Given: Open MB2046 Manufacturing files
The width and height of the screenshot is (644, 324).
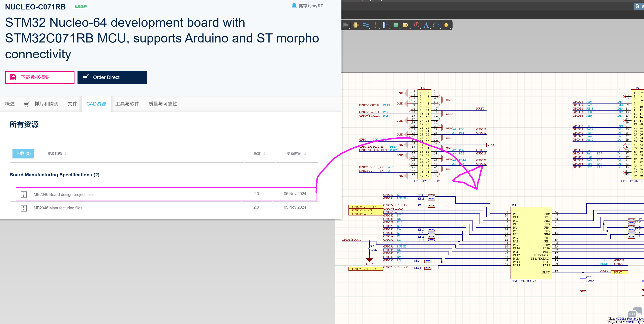Looking at the screenshot, I should (58, 208).
